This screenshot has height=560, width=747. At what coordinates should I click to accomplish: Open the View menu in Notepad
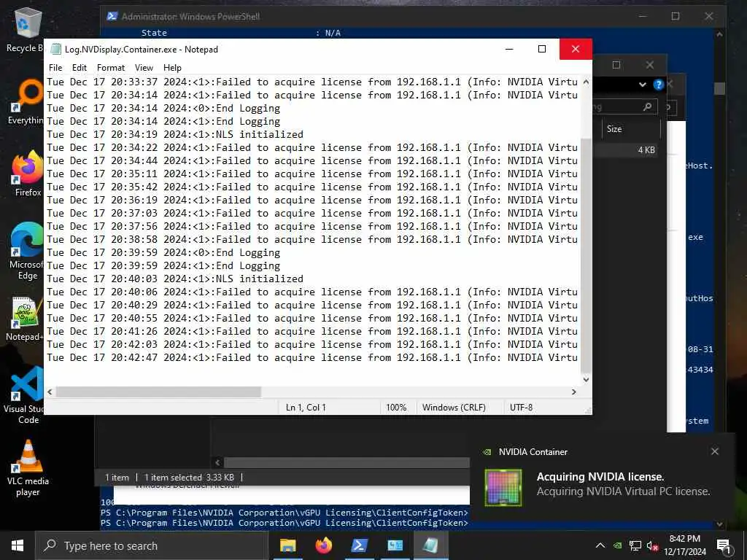144,68
